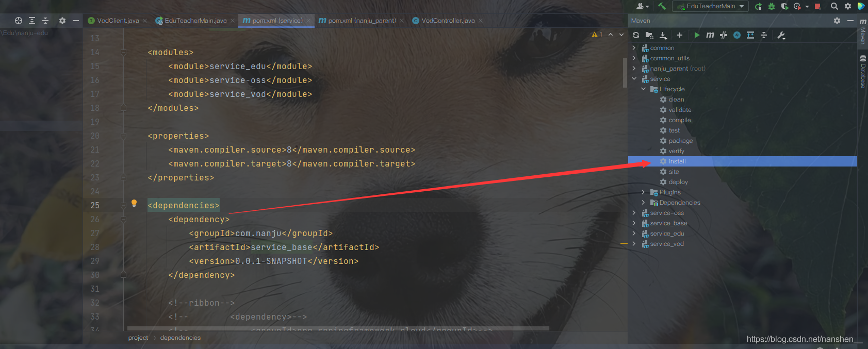The image size is (868, 349).
Task: Click Expand All in Maven toolbar
Action: coord(750,35)
